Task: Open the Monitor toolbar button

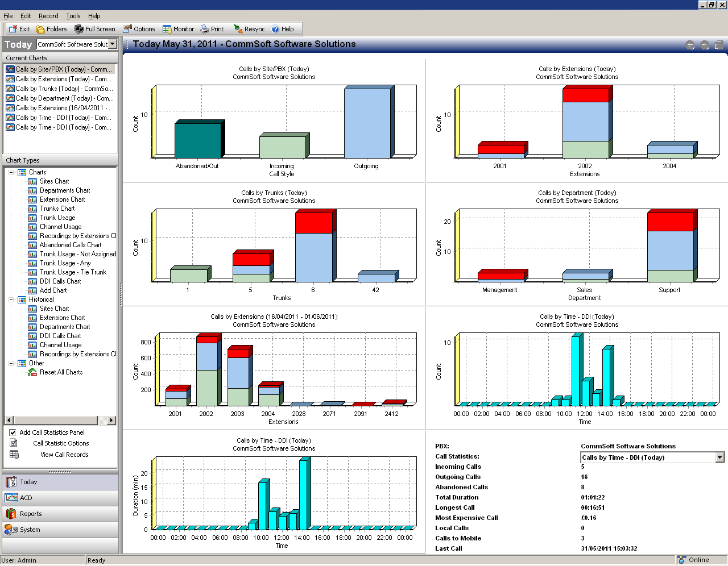Action: click(x=178, y=29)
